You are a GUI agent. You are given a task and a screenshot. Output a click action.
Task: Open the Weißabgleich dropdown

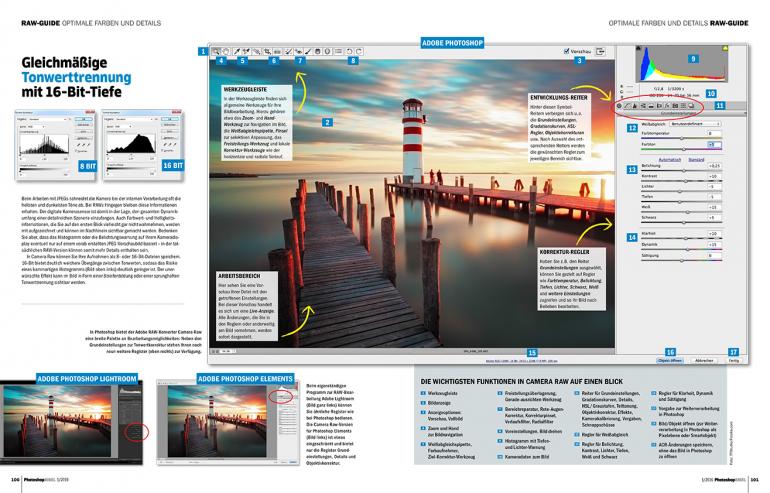tap(695, 124)
